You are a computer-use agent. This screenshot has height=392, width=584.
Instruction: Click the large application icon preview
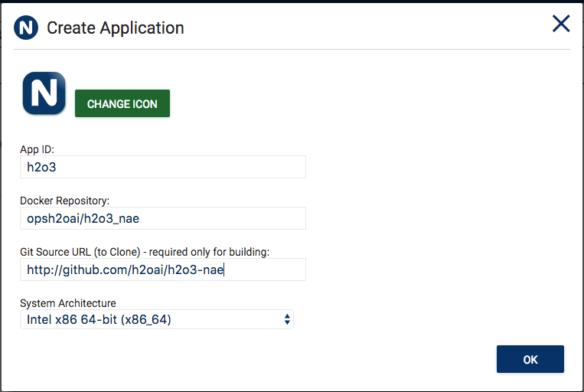(x=44, y=93)
